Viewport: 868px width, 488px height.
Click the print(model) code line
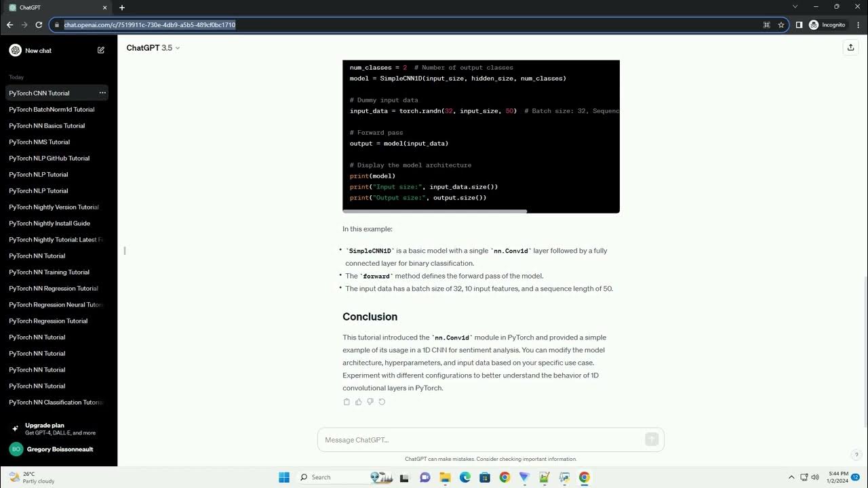tap(372, 176)
